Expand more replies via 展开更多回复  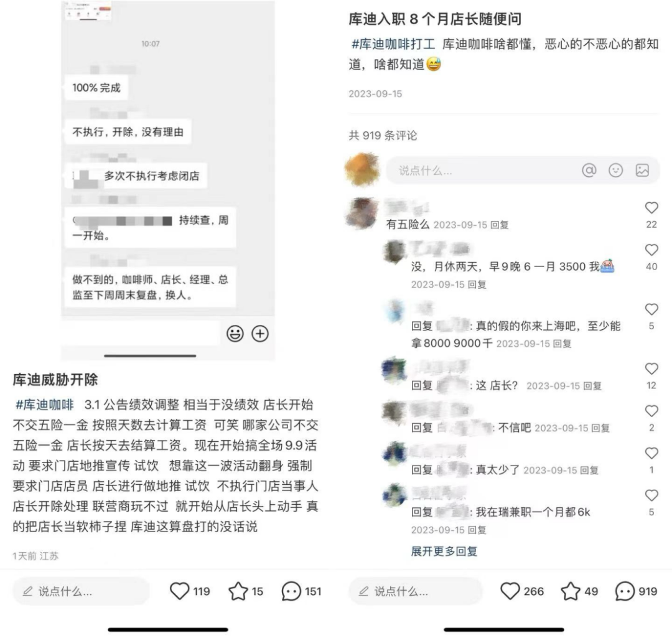[444, 551]
